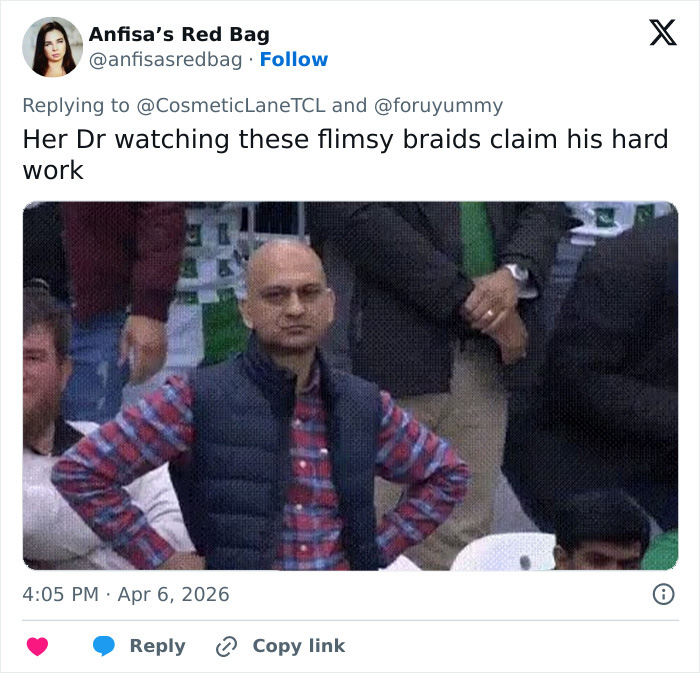Open the circled info icon beside the date
This screenshot has height=673, width=700.
coord(663,594)
